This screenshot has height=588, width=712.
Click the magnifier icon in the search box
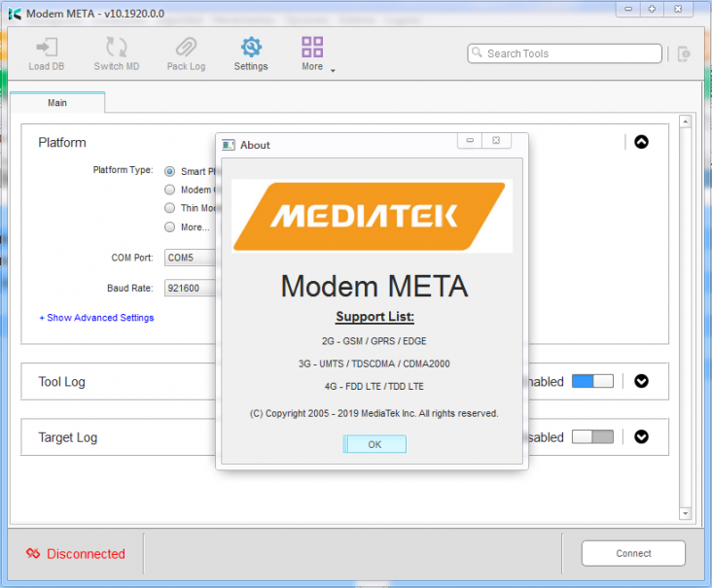[477, 52]
